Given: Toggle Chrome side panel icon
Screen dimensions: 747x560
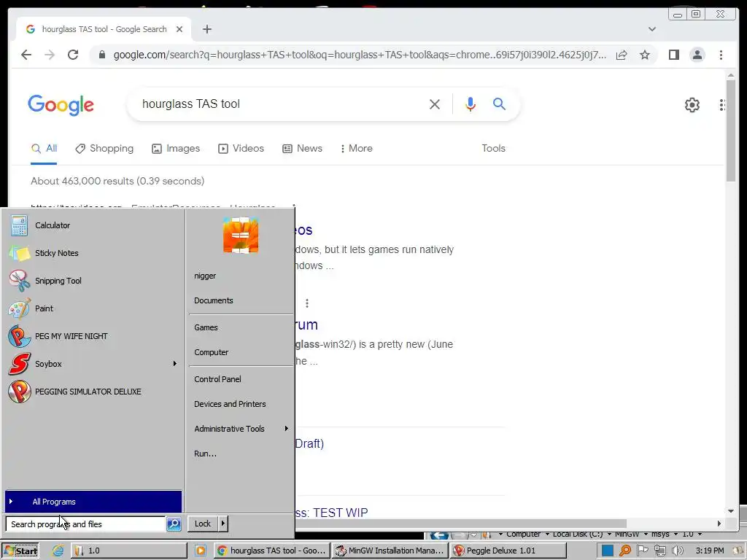Looking at the screenshot, I should [x=673, y=55].
